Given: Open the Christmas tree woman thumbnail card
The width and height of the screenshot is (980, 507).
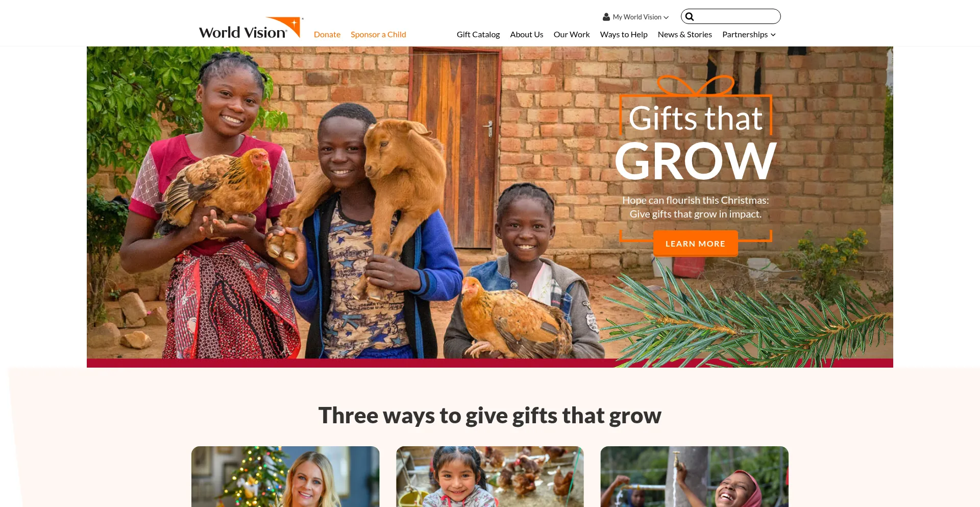Looking at the screenshot, I should (285, 476).
